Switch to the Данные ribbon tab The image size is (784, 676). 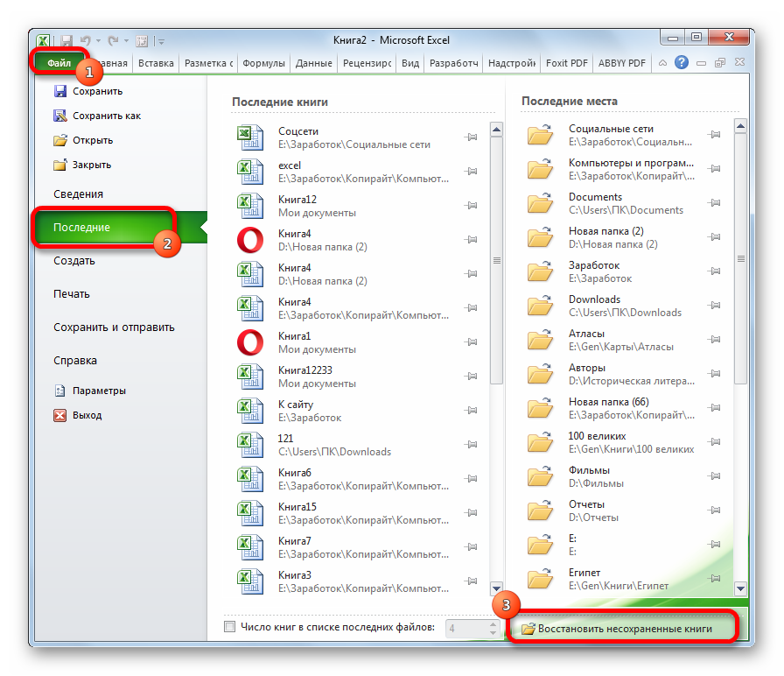(x=313, y=63)
